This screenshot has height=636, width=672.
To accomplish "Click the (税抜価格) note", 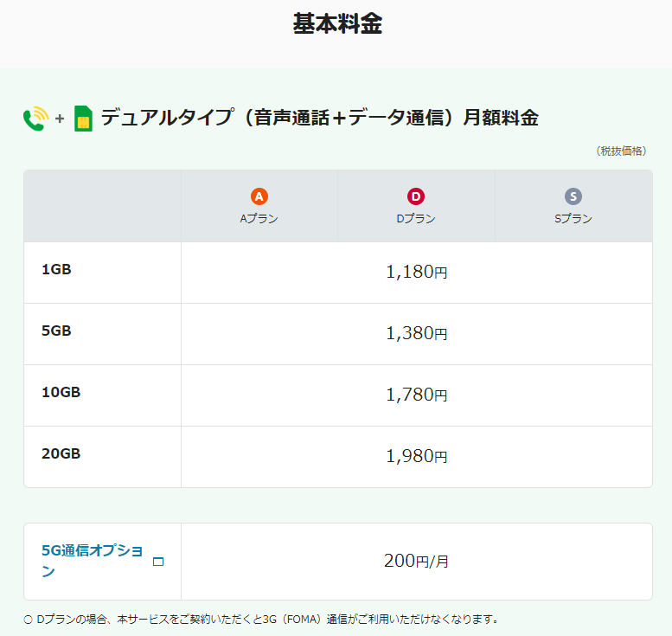I will [621, 151].
